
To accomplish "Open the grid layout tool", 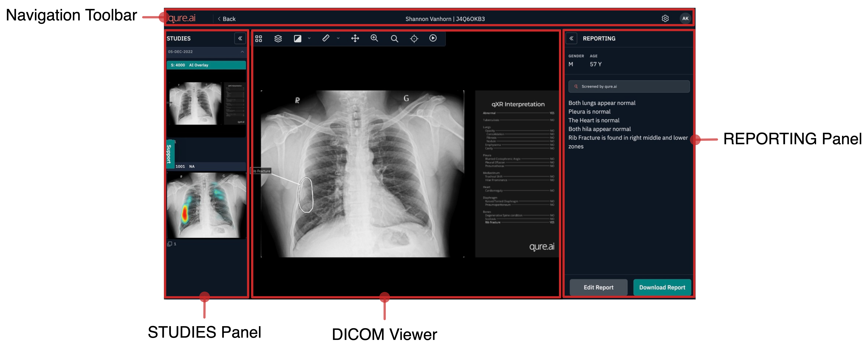I will click(258, 39).
